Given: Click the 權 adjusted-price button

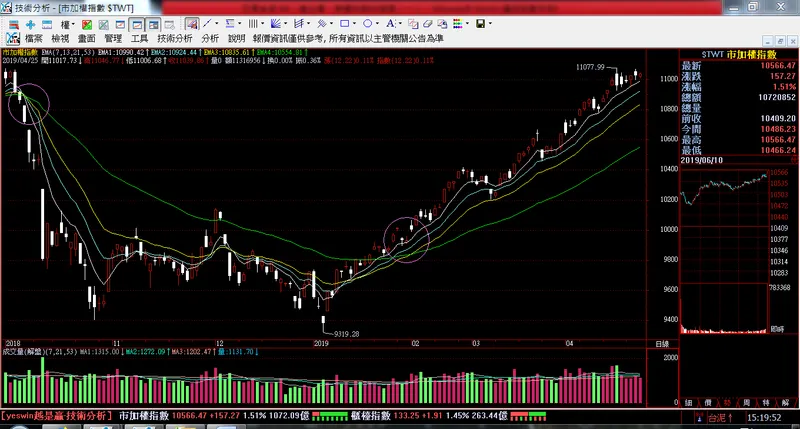Looking at the screenshot, I should pos(65,24).
